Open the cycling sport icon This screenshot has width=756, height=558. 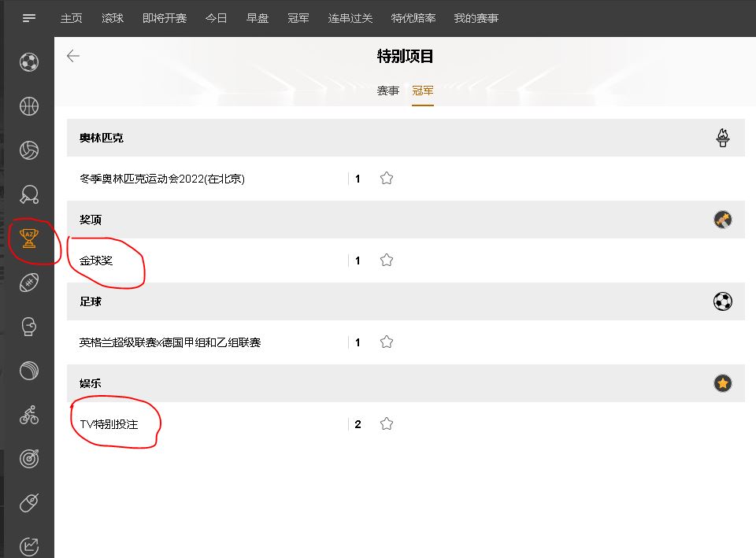[29, 415]
